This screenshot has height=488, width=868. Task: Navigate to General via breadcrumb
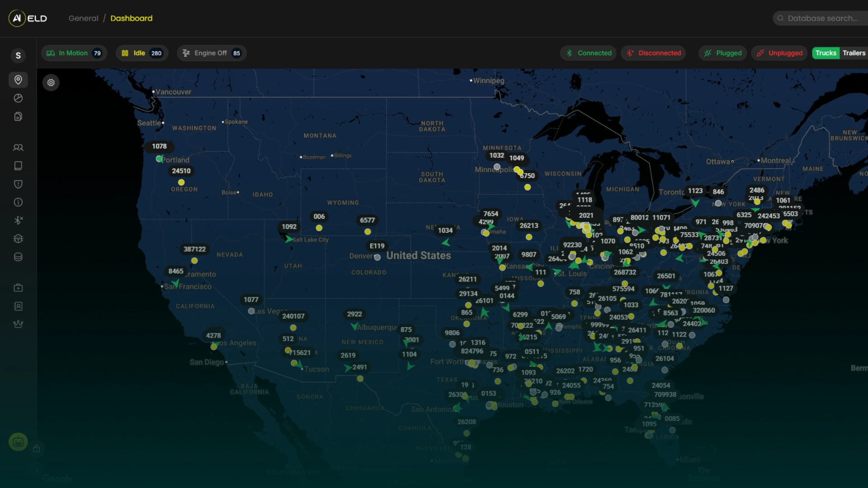[x=83, y=18]
